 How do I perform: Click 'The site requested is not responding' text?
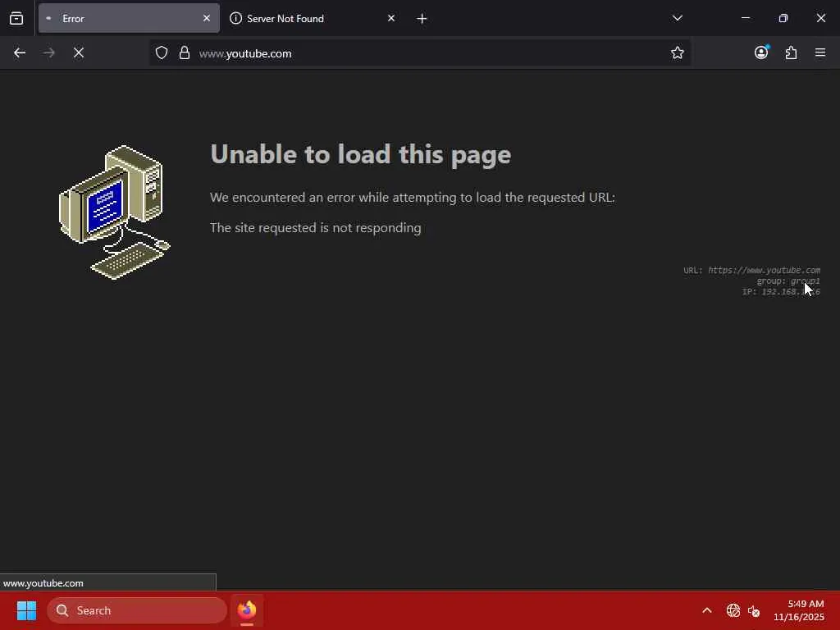pyautogui.click(x=316, y=228)
